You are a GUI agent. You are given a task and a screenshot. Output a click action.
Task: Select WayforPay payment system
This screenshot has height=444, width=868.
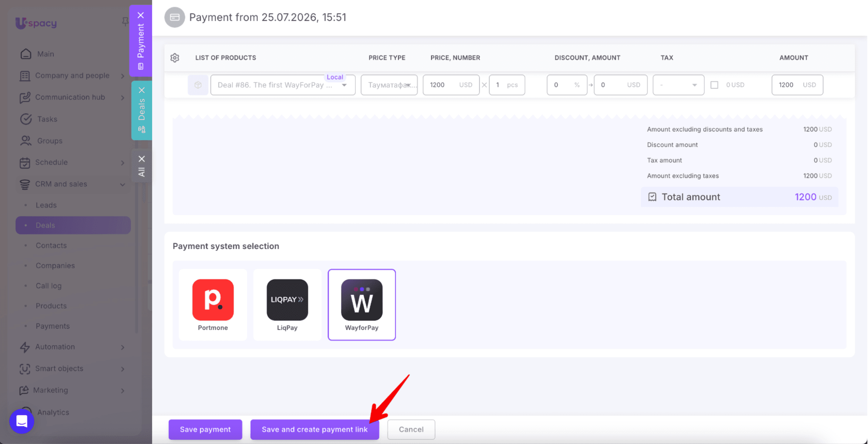click(x=361, y=305)
